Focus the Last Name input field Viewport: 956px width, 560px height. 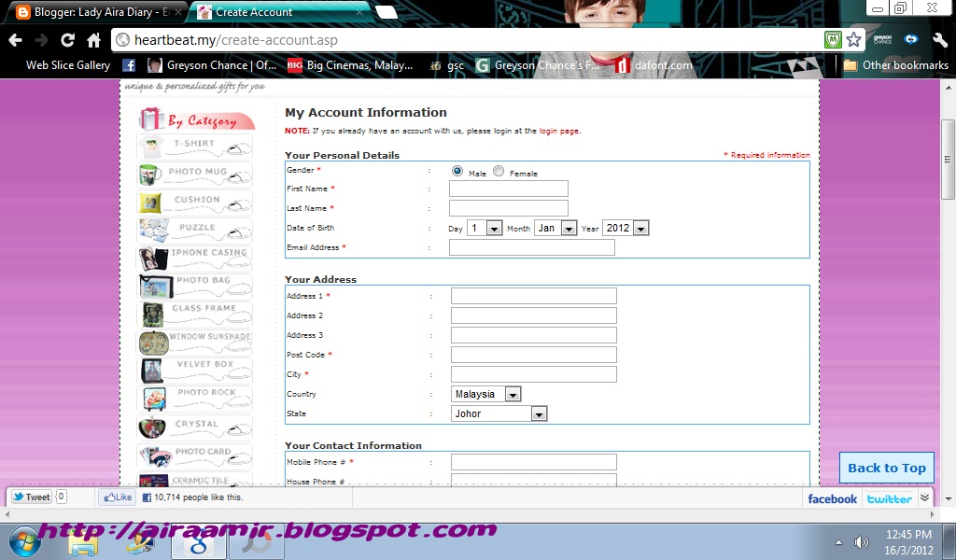click(509, 208)
